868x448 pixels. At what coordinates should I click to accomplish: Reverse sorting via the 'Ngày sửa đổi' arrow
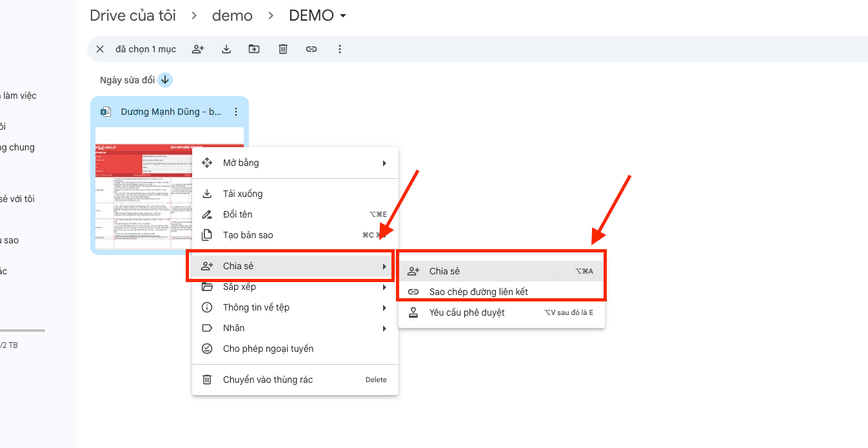[x=164, y=79]
